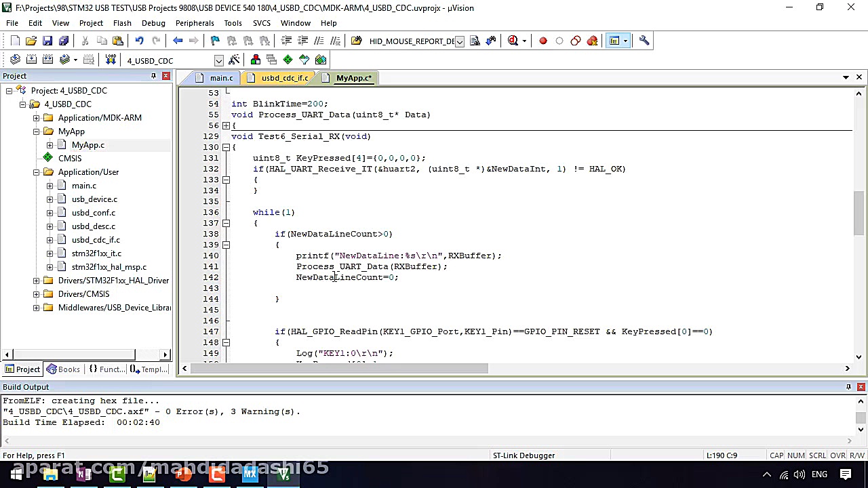Start the debug session icon
The width and height of the screenshot is (868, 488).
[513, 41]
